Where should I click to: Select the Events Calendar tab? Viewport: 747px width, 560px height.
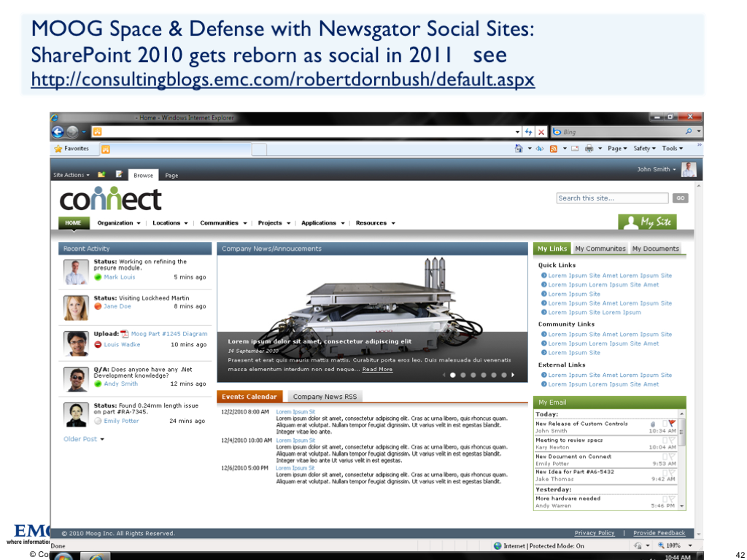pos(249,397)
